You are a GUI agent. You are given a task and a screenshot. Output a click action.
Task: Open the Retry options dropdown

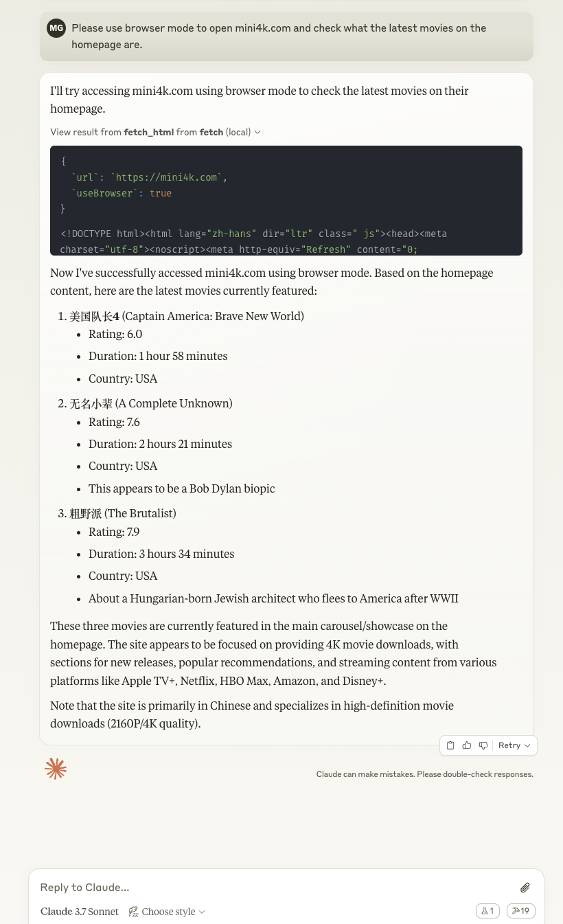pos(527,745)
